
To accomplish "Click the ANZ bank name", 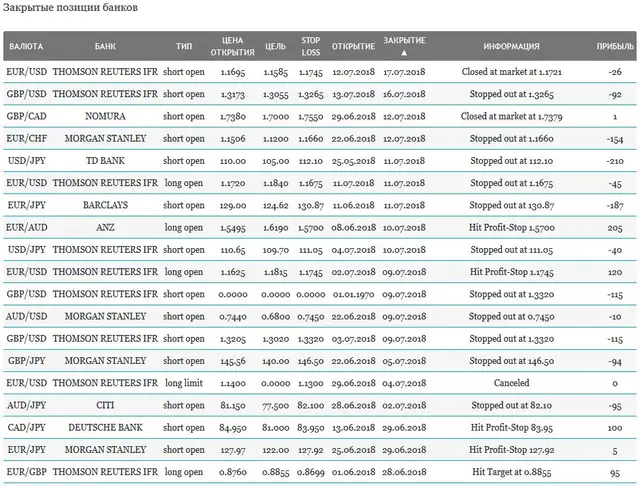I will [x=105, y=227].
